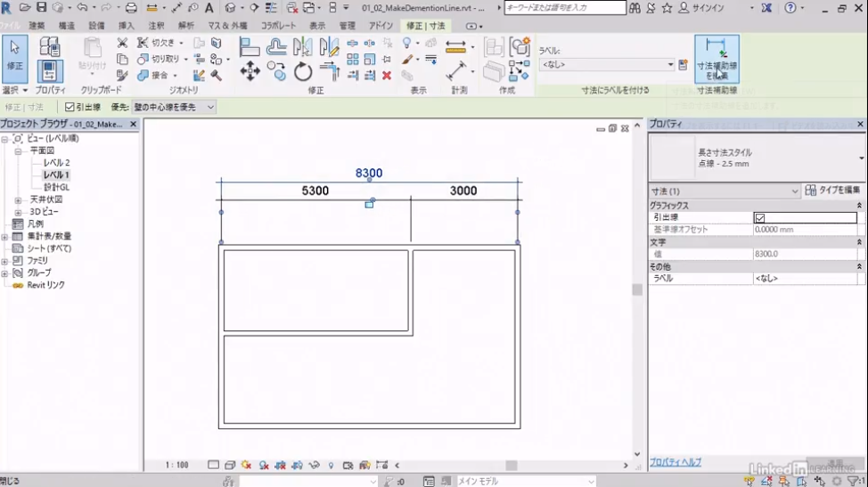Screen dimensions: 868x487
Task: Expand the 3D ビュー tree node
Action: [18, 212]
